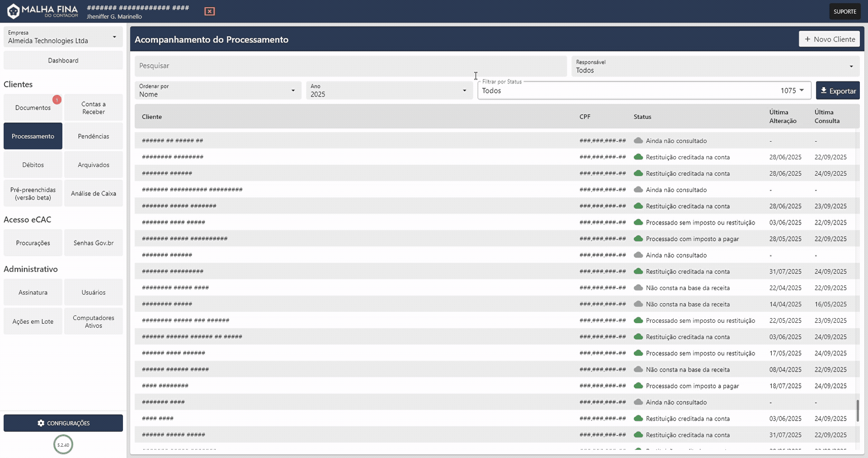The height and width of the screenshot is (458, 868).
Task: Open Ações em Lote in Administrativo section
Action: [33, 321]
